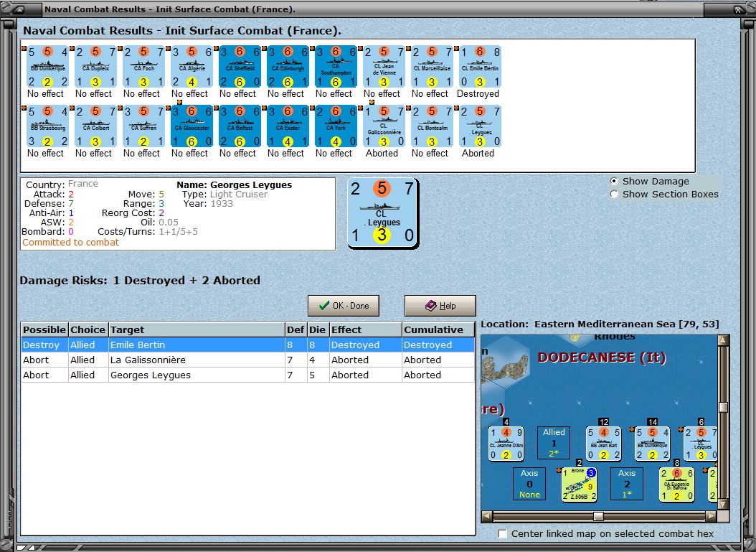The height and width of the screenshot is (552, 756).
Task: Select the Emile Bertin row in damage table
Action: (248, 345)
